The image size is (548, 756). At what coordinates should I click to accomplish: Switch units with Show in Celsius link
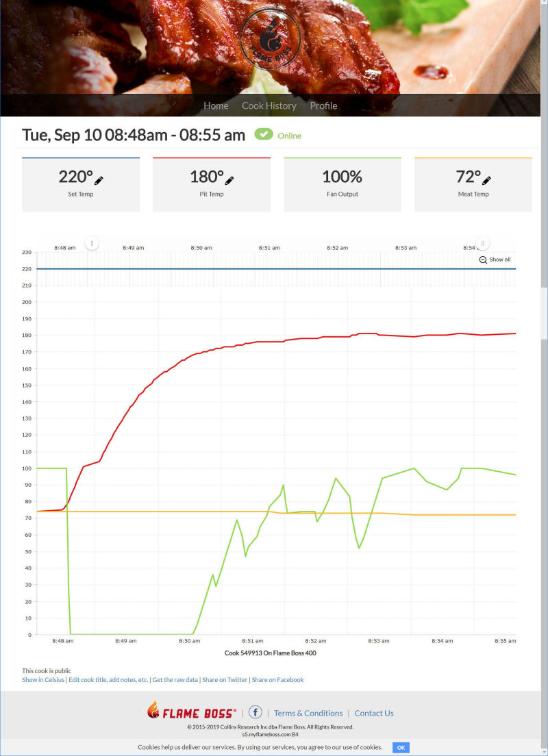click(43, 680)
